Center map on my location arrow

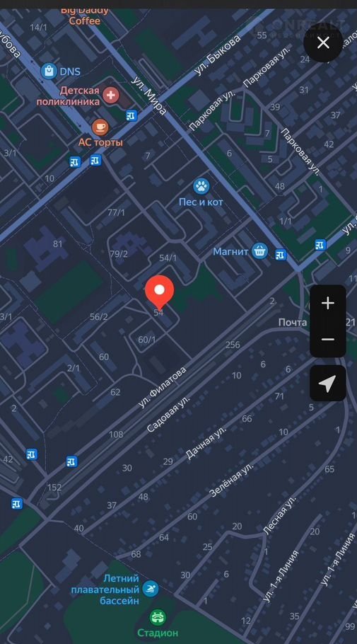327,383
